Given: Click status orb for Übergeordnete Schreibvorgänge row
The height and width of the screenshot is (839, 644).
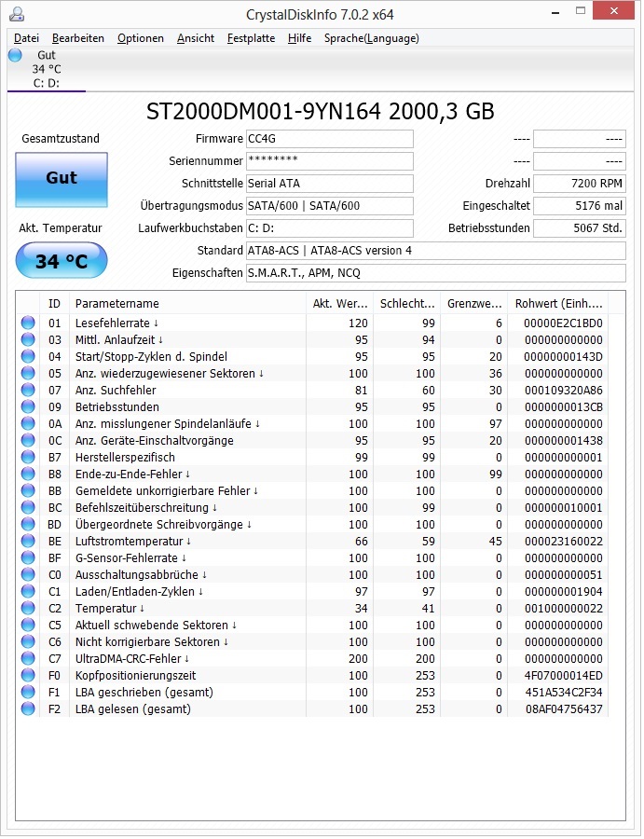Looking at the screenshot, I should point(28,524).
